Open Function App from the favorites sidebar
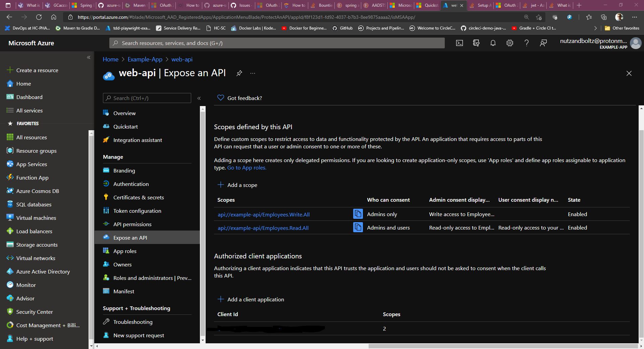644x349 pixels. click(32, 178)
